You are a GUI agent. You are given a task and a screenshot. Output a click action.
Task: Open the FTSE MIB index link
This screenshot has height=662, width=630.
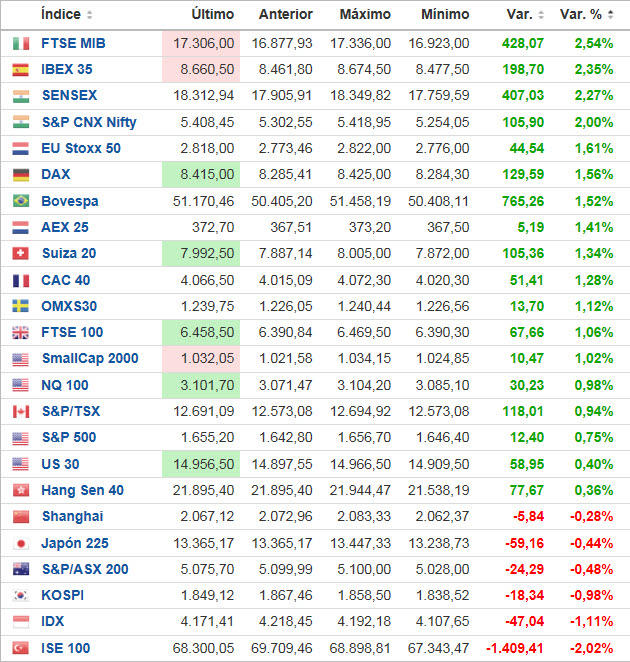(x=73, y=44)
